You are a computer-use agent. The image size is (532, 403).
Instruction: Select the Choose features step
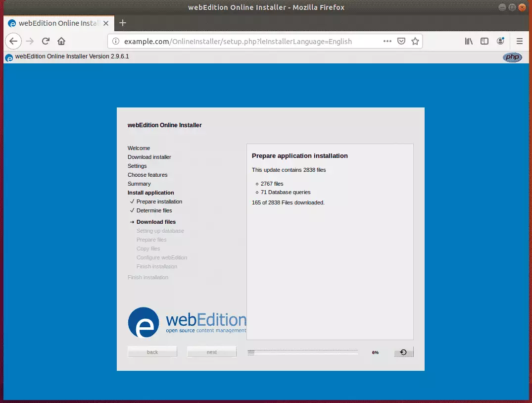point(147,175)
